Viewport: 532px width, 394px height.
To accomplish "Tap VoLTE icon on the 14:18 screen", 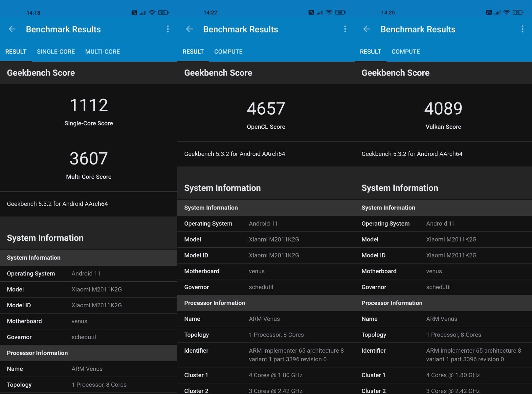I will [x=134, y=13].
